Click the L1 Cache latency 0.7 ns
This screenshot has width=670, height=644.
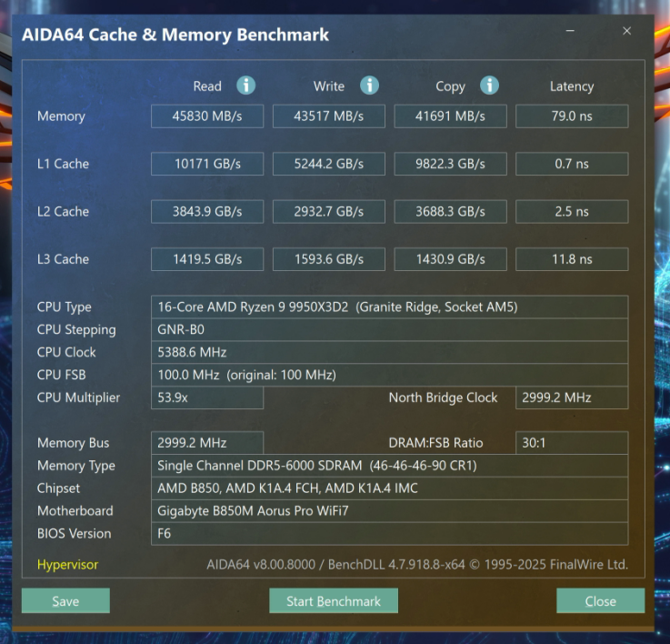[572, 164]
